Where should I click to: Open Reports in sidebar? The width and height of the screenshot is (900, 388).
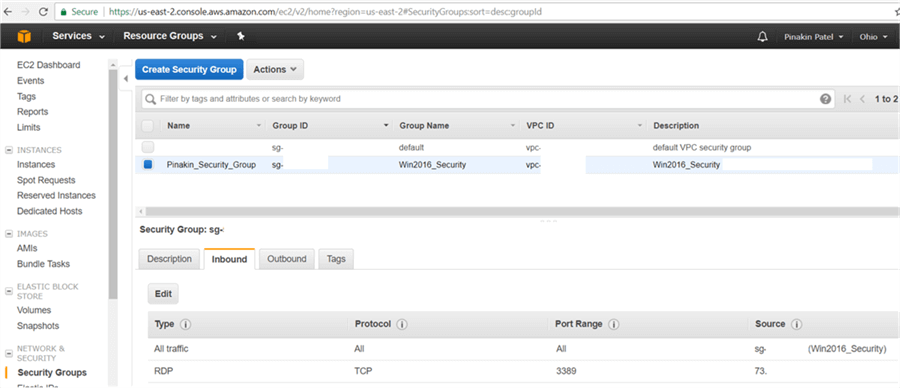(33, 112)
